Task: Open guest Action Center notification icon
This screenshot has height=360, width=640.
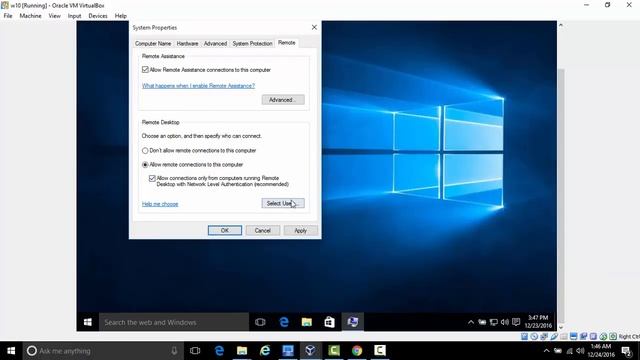Action: [516, 322]
